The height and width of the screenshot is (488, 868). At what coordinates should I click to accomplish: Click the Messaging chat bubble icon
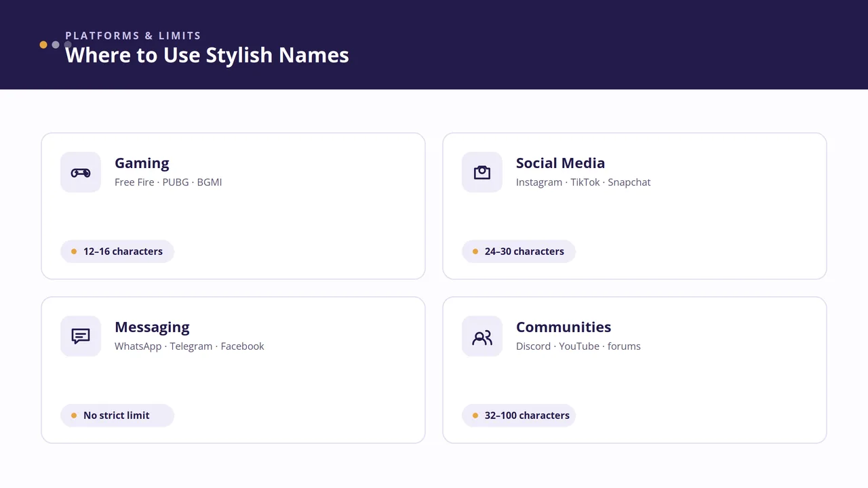pyautogui.click(x=81, y=336)
